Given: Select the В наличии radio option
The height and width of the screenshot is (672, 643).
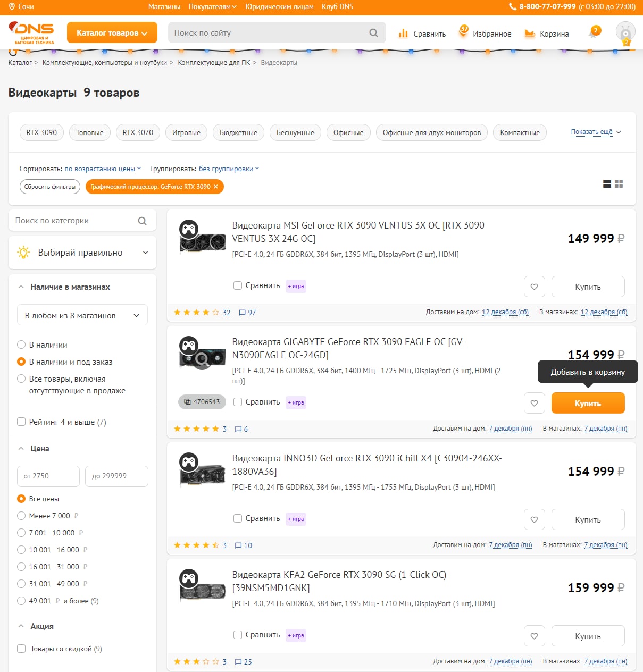Looking at the screenshot, I should tap(21, 345).
